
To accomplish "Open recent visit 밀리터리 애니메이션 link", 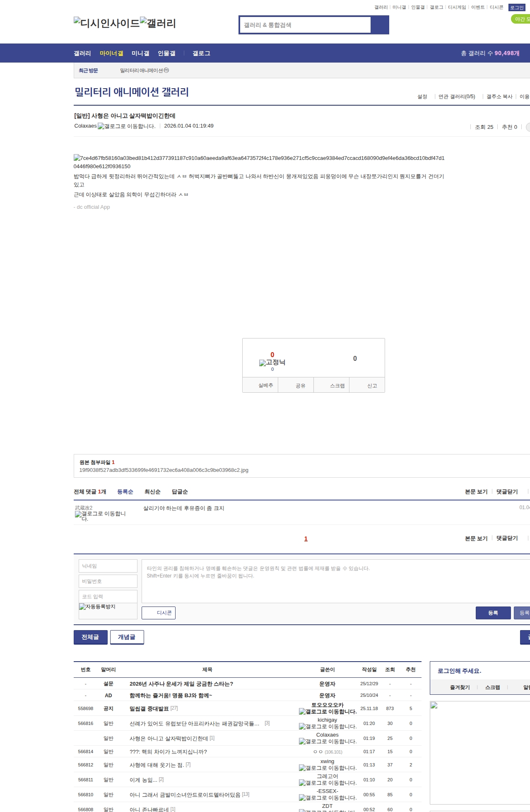I will pos(142,70).
